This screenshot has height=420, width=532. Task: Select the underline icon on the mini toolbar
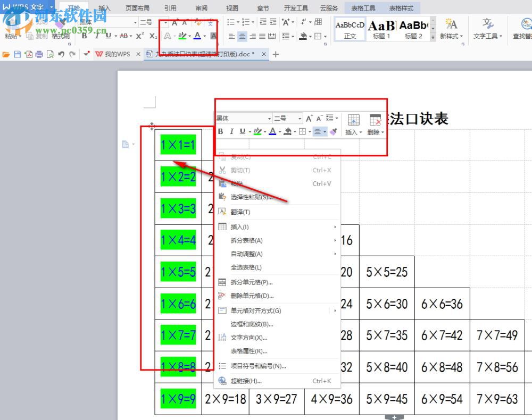tap(242, 131)
